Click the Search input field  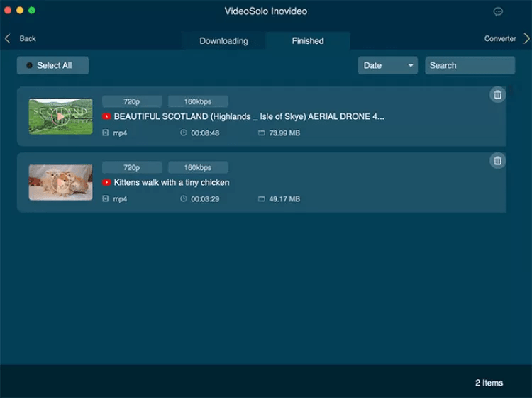click(470, 66)
